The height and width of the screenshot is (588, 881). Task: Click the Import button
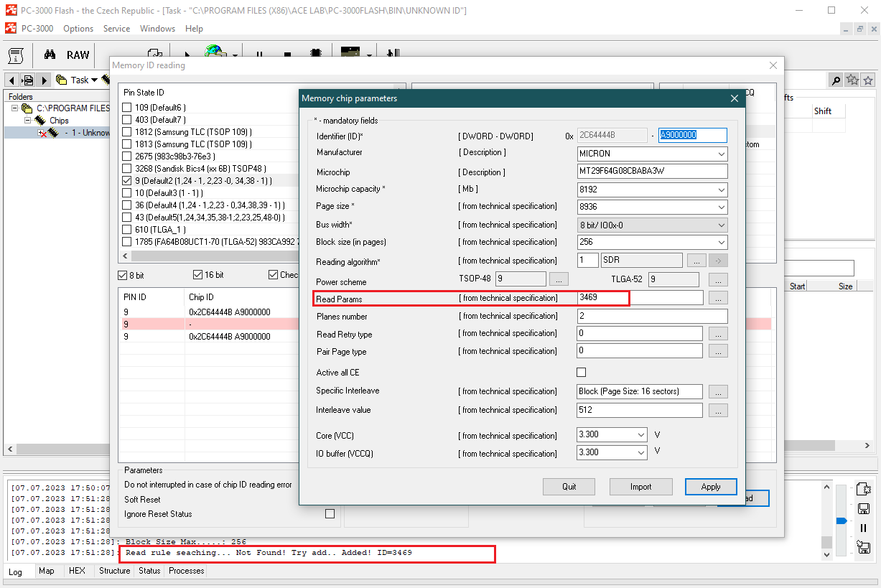point(640,487)
